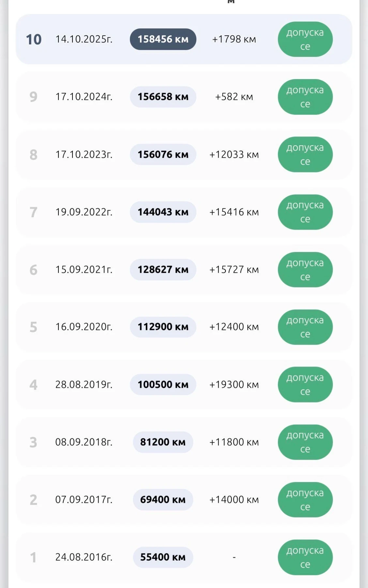Image resolution: width=368 pixels, height=588 pixels.
Task: Click the 112900 км mileage pill
Action: tap(163, 327)
